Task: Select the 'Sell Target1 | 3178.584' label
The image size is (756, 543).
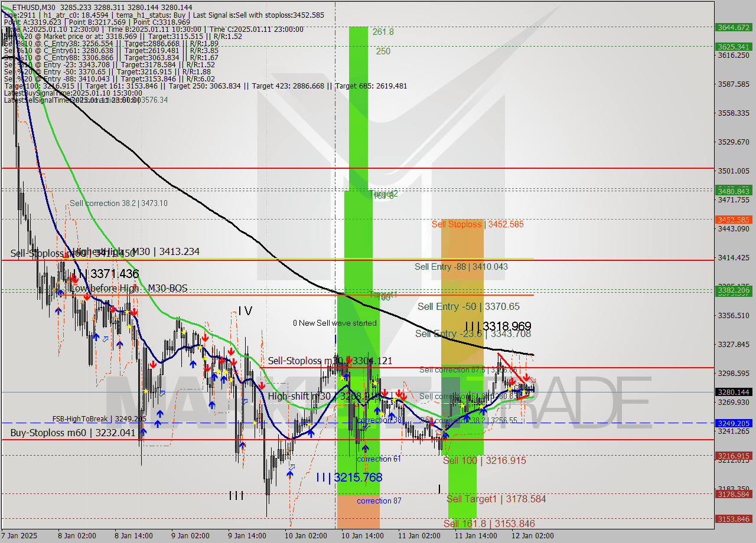Action: click(x=496, y=499)
